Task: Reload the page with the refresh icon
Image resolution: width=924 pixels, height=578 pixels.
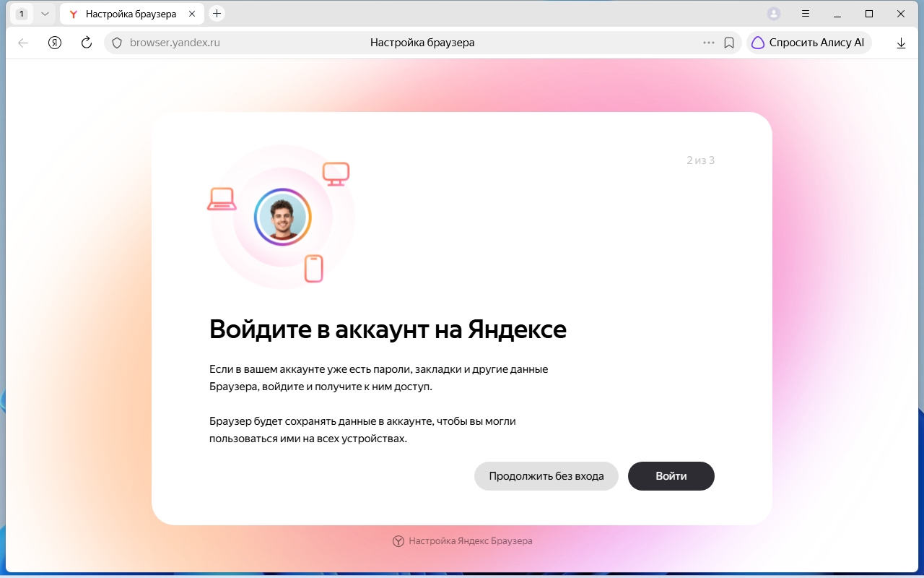Action: point(87,43)
